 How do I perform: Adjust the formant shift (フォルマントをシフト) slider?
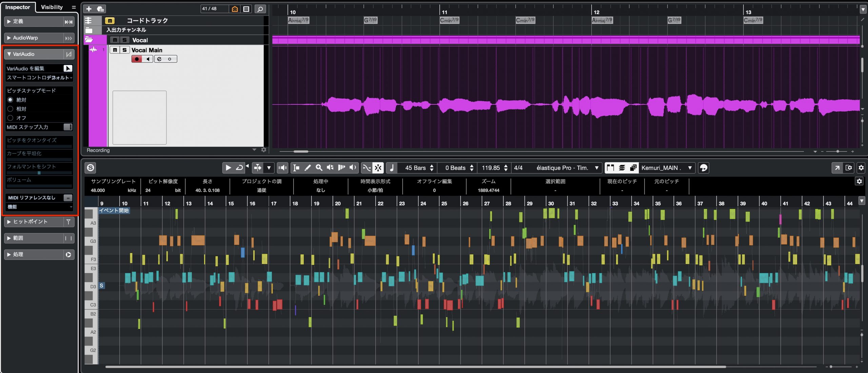[x=39, y=173]
